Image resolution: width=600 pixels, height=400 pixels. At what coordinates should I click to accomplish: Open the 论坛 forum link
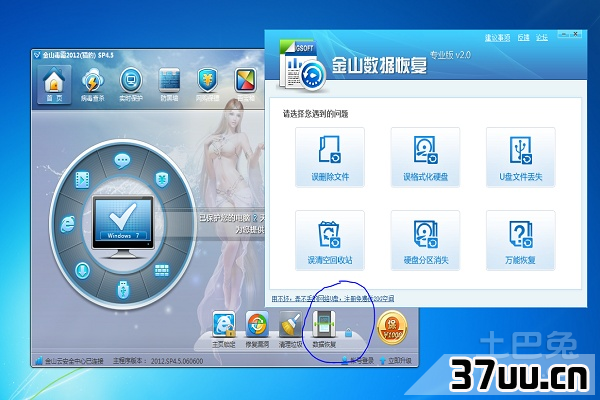click(542, 38)
